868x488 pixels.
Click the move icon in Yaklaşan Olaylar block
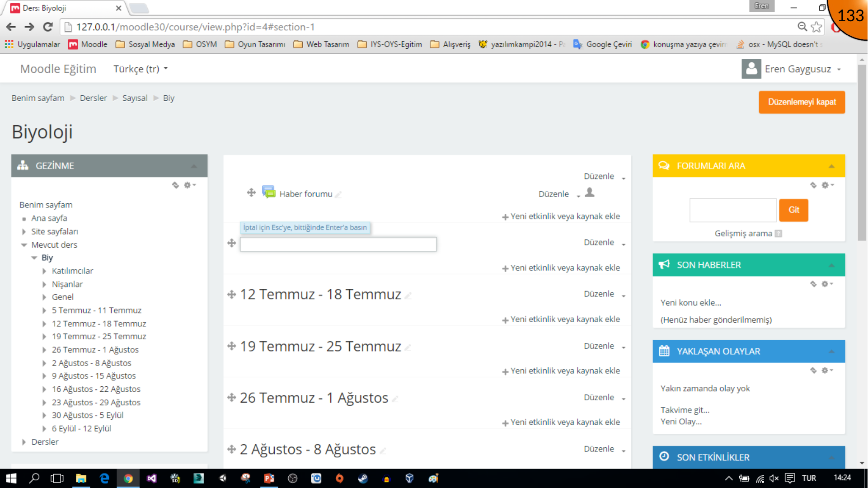813,370
